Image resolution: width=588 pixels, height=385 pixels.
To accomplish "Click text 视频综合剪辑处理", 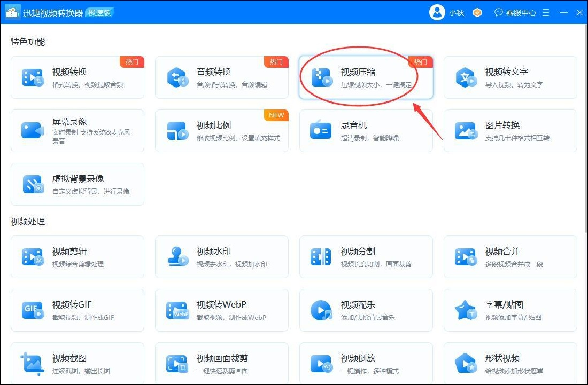I will tap(78, 264).
